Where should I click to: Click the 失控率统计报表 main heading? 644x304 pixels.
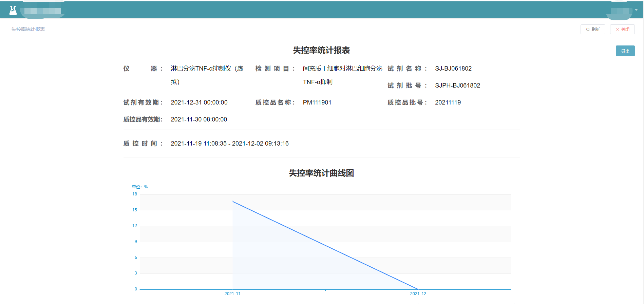321,51
